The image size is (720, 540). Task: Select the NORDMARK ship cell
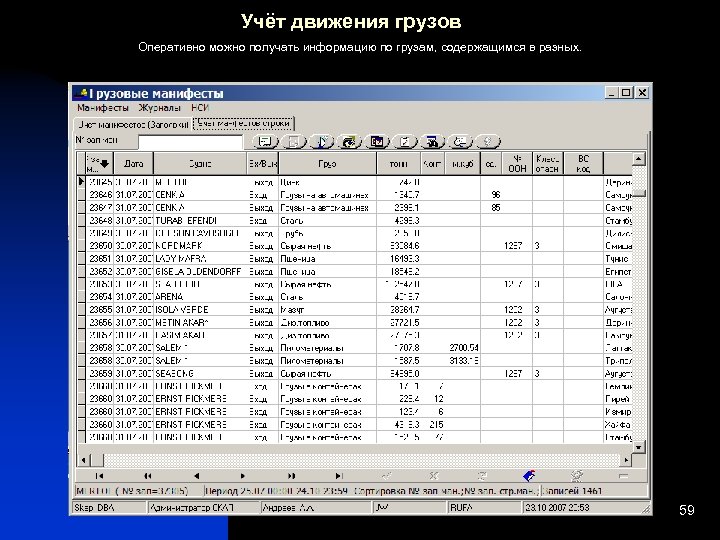(200, 246)
